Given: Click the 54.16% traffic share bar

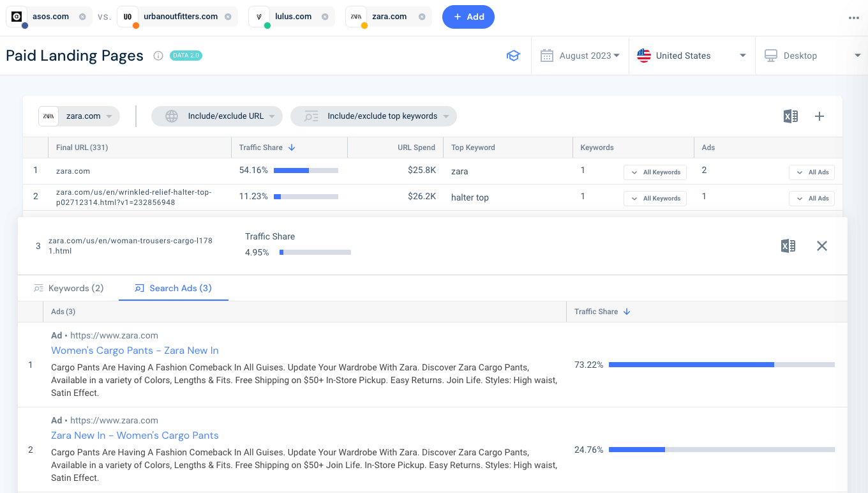Looking at the screenshot, I should [x=306, y=171].
